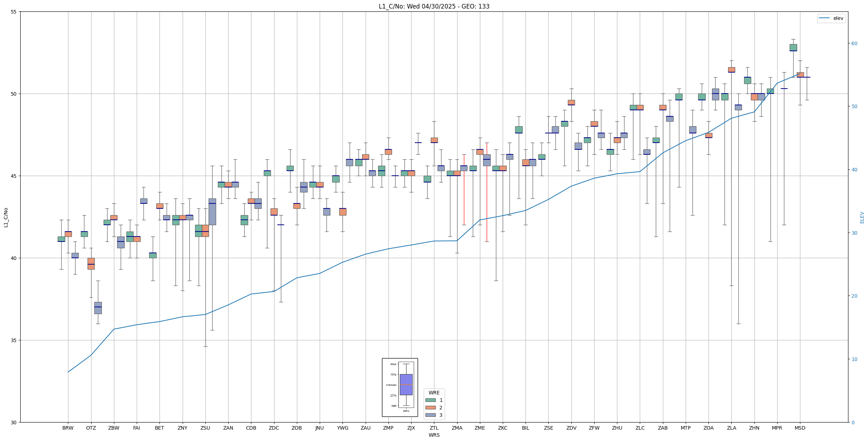868x441 pixels.
Task: Click the blue-gray WRE 3 legend swatch
Action: (x=430, y=415)
